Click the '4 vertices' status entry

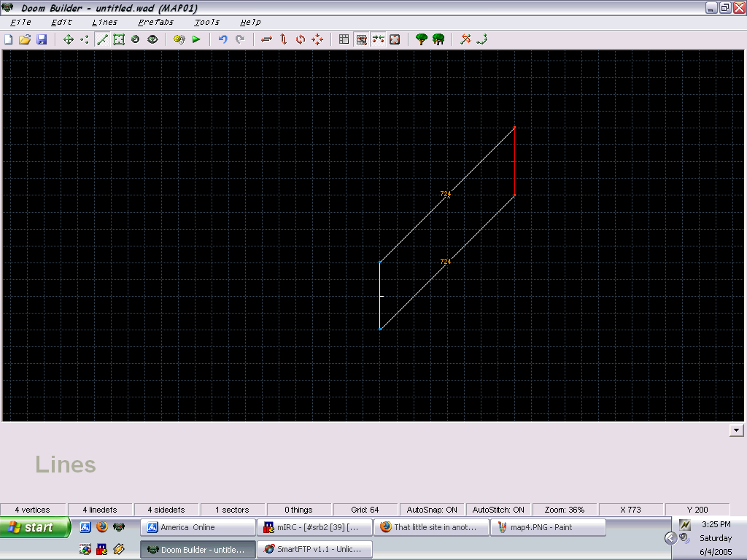point(32,510)
